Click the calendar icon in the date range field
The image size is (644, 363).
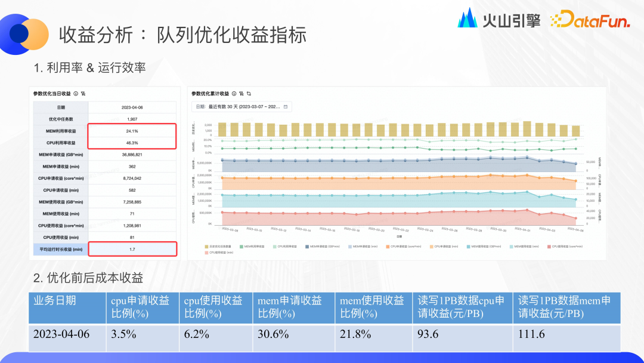[x=286, y=106]
